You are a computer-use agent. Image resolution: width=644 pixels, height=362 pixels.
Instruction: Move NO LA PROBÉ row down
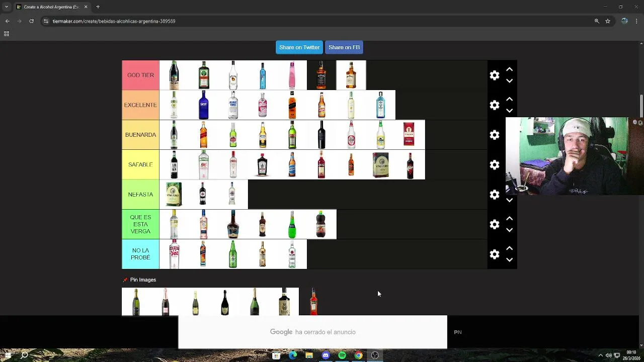coord(509,260)
